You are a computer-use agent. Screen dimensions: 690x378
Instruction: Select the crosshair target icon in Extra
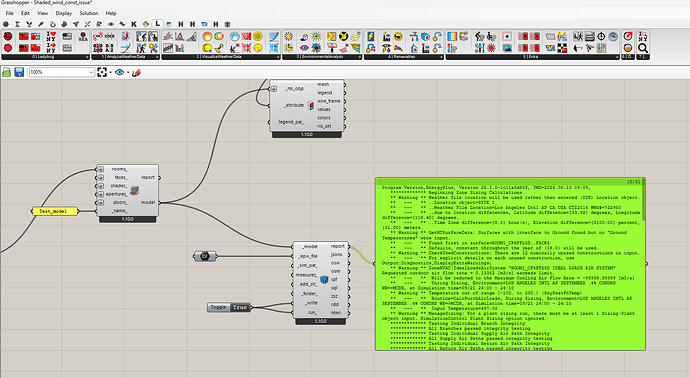click(x=601, y=36)
